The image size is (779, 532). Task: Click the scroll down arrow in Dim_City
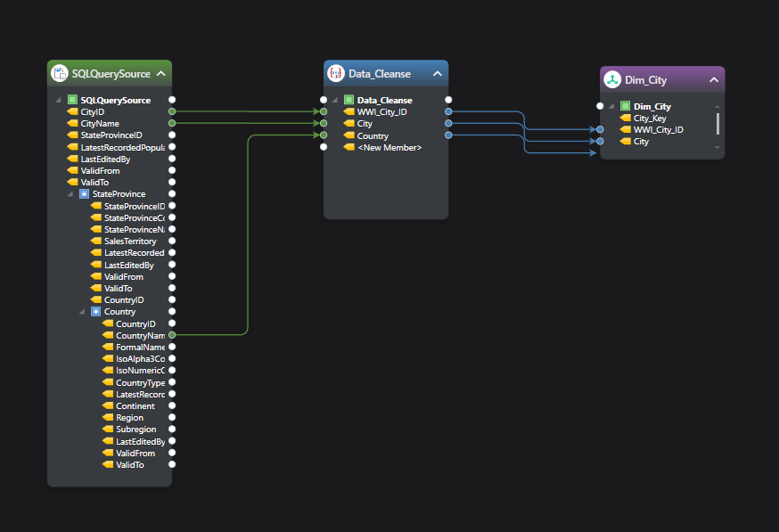point(717,147)
